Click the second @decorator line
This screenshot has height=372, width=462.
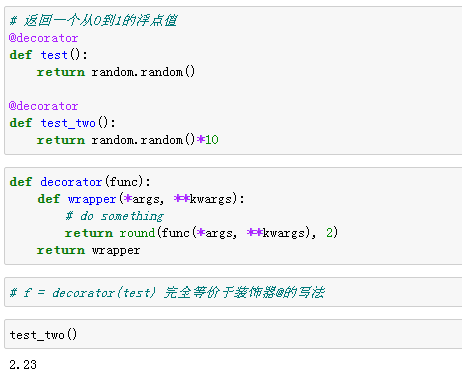(43, 106)
